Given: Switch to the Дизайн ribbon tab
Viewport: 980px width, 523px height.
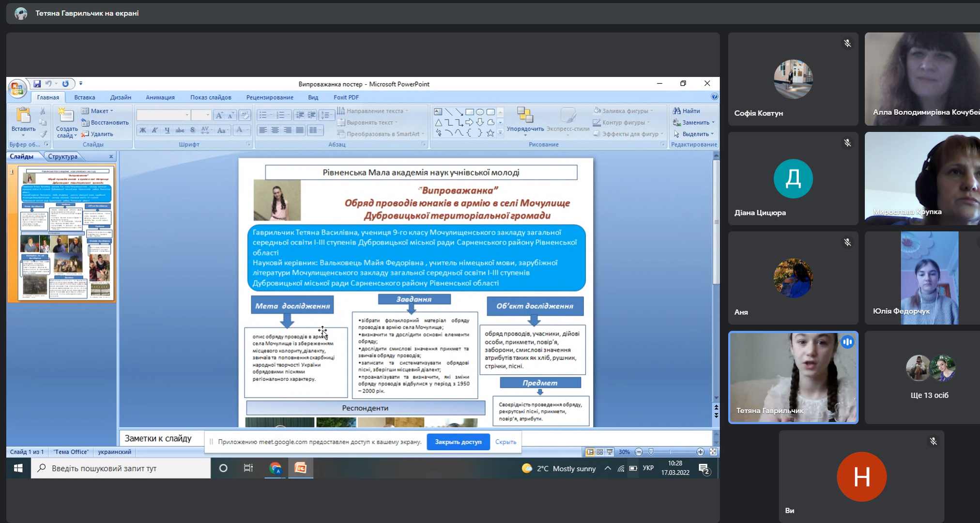Looking at the screenshot, I should 121,97.
